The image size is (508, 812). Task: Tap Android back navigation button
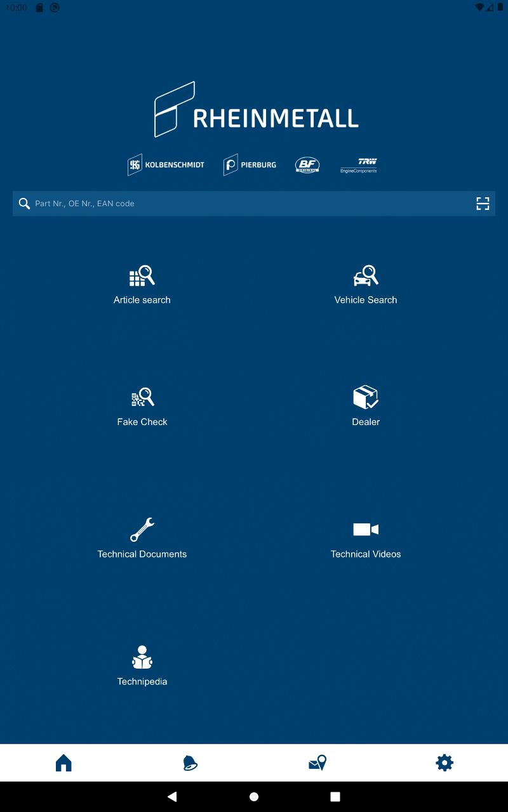pyautogui.click(x=172, y=797)
